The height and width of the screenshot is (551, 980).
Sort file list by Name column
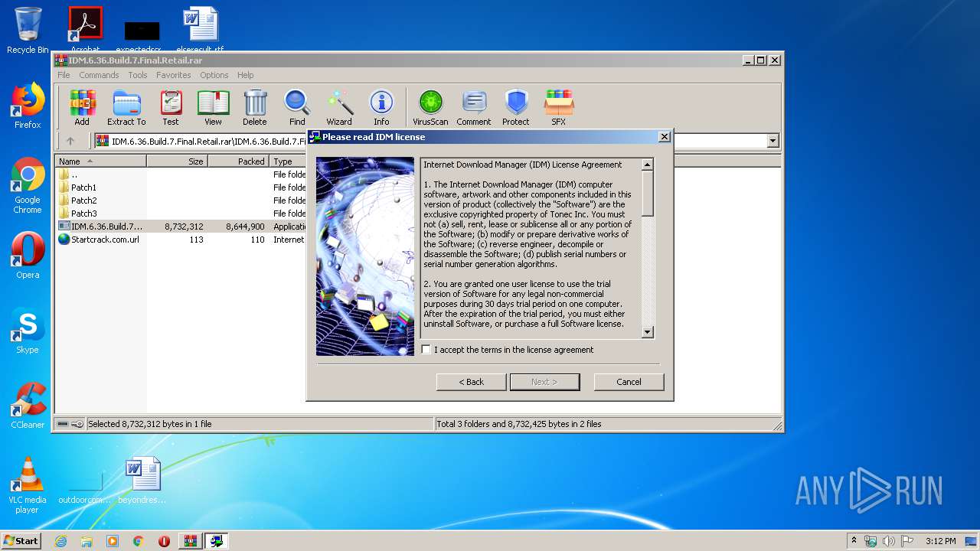click(100, 161)
